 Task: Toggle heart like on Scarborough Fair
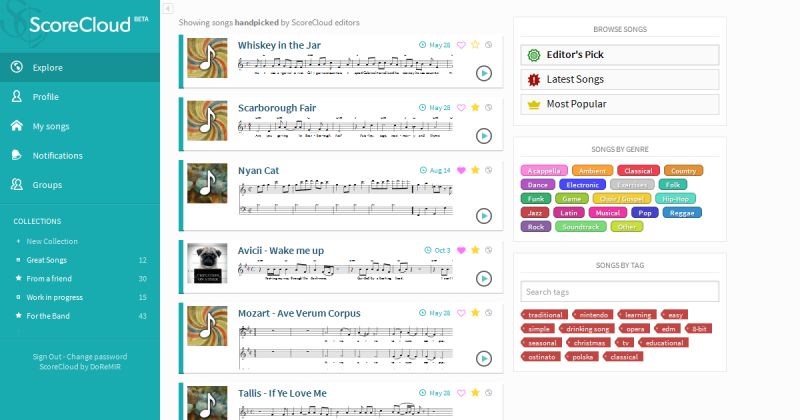pyautogui.click(x=461, y=108)
